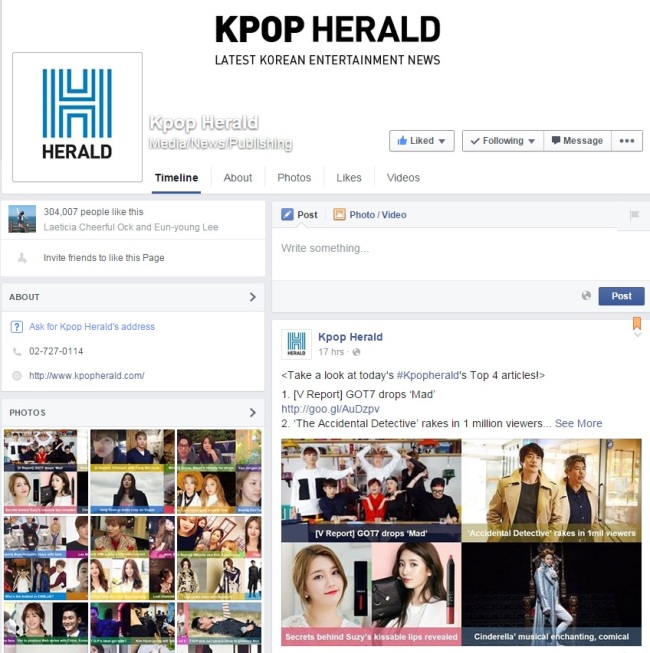Viewport: 650px width, 653px height.
Task: Open the goo.gl/AuDzpv link
Action: (330, 409)
